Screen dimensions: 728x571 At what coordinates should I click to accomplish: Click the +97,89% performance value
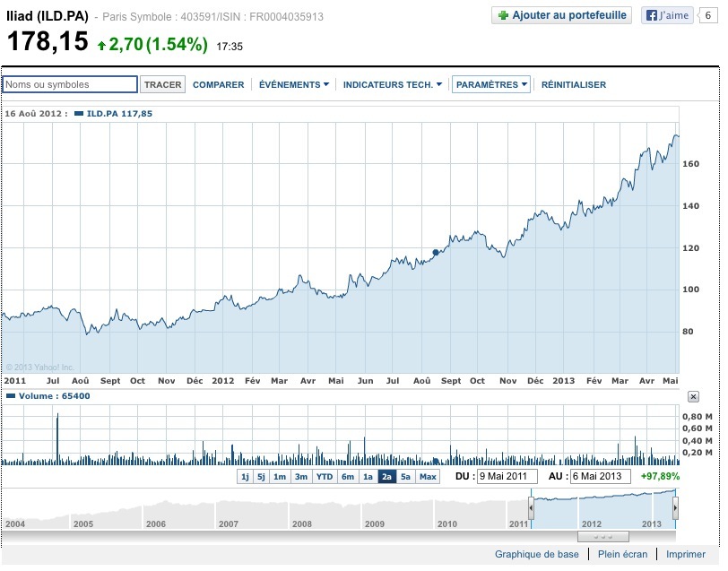[660, 476]
